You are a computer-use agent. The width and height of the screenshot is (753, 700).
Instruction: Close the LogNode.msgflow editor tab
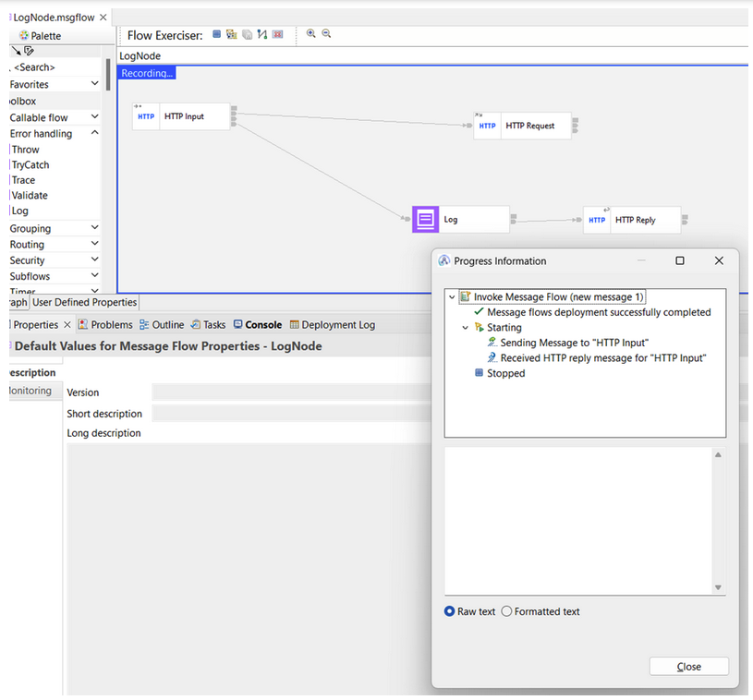[103, 18]
